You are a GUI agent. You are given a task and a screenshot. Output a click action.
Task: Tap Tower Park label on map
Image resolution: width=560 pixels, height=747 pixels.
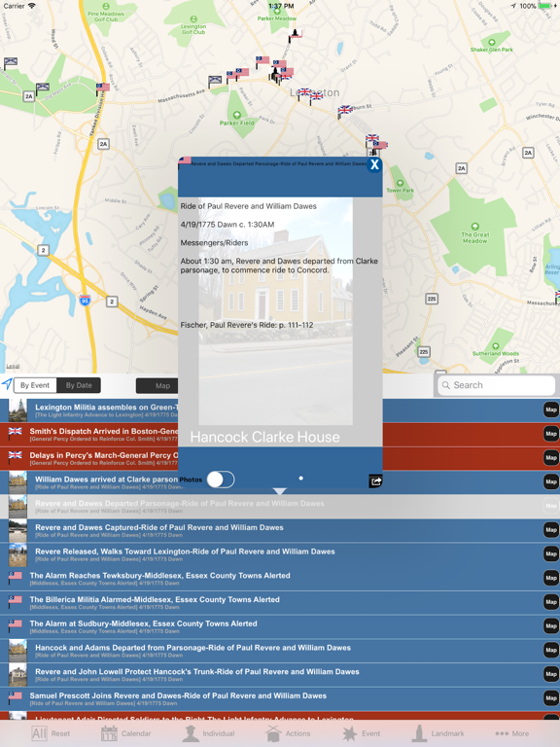tap(400, 190)
